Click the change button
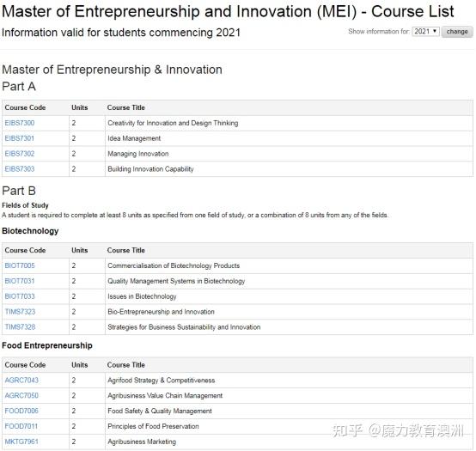 [x=457, y=32]
